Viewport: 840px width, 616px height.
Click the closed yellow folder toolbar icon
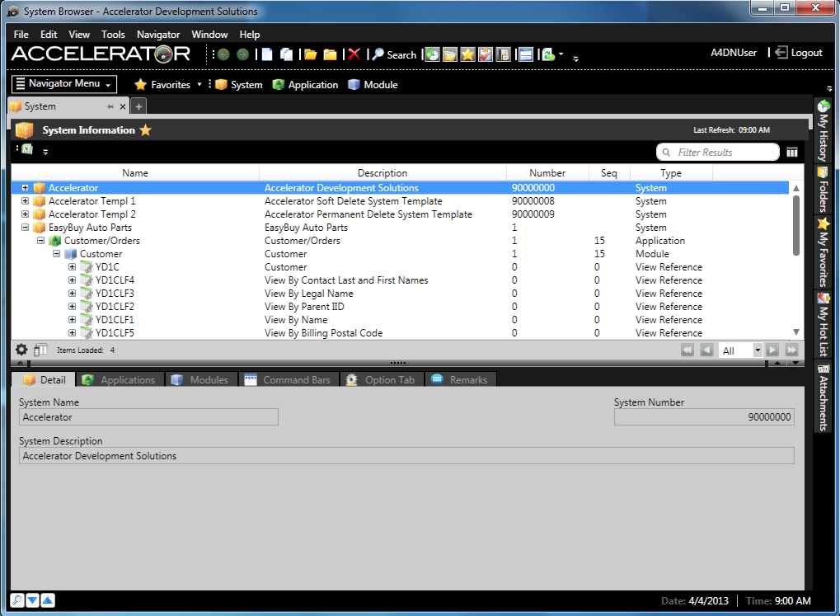[x=330, y=54]
